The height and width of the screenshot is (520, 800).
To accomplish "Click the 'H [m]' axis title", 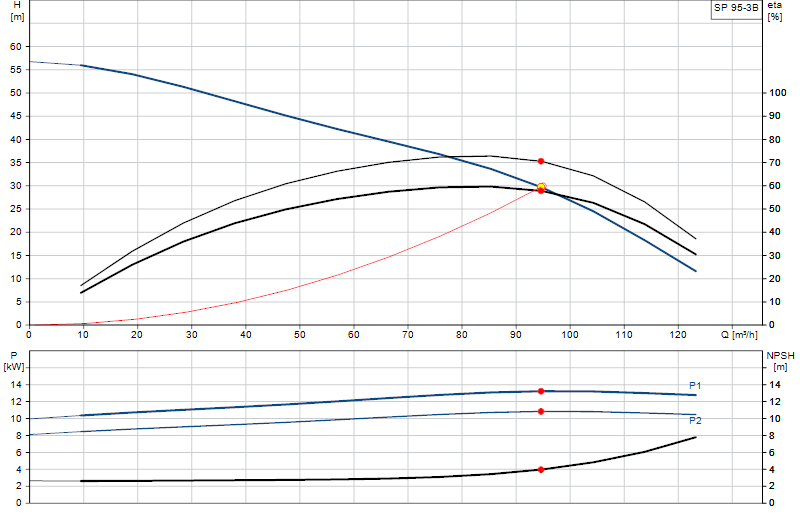I will click(17, 11).
